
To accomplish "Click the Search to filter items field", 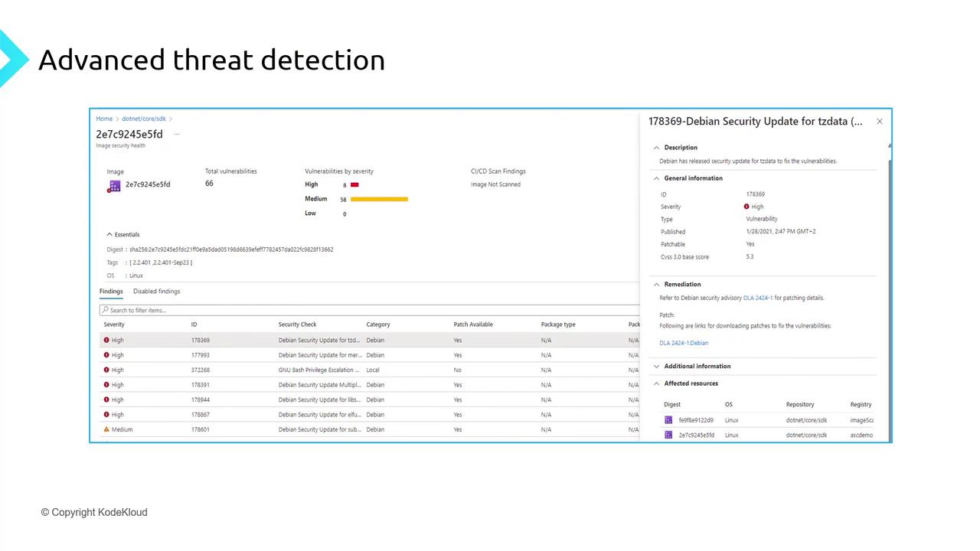I will [369, 310].
